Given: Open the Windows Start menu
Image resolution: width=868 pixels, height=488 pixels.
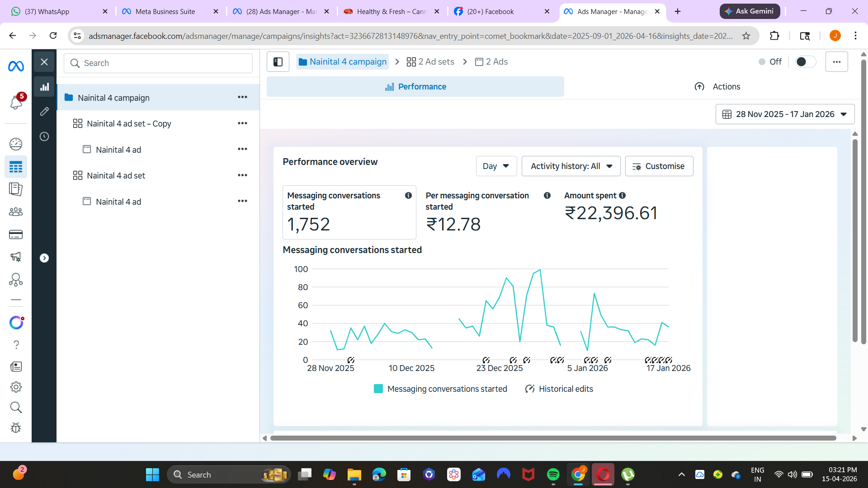Looking at the screenshot, I should pos(152,474).
